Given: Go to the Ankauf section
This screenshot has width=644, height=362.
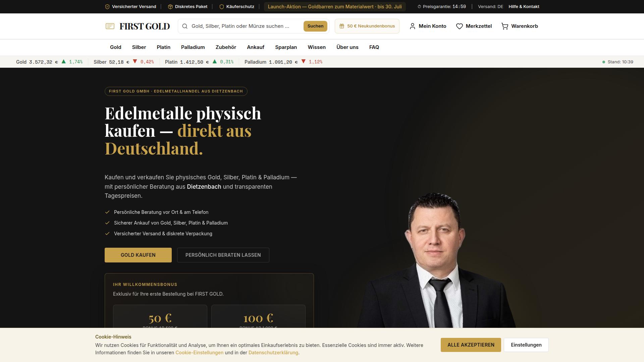Looking at the screenshot, I should pyautogui.click(x=256, y=47).
